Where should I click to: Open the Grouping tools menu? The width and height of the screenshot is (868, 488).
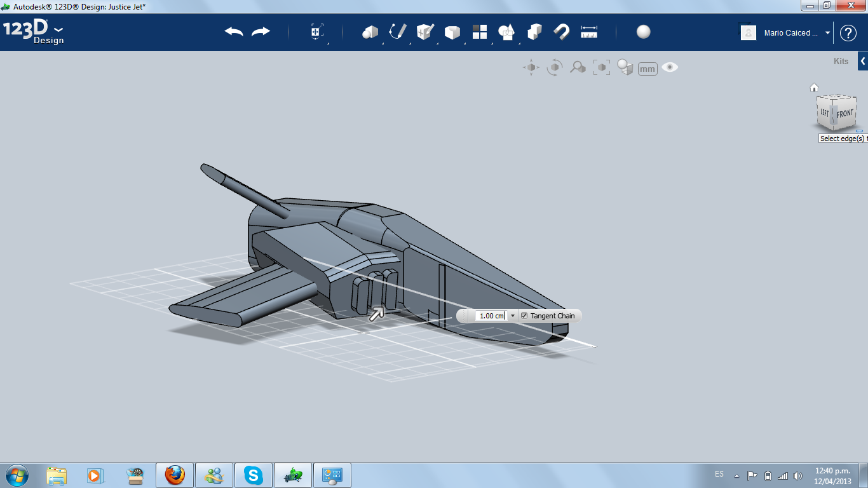[x=506, y=32]
